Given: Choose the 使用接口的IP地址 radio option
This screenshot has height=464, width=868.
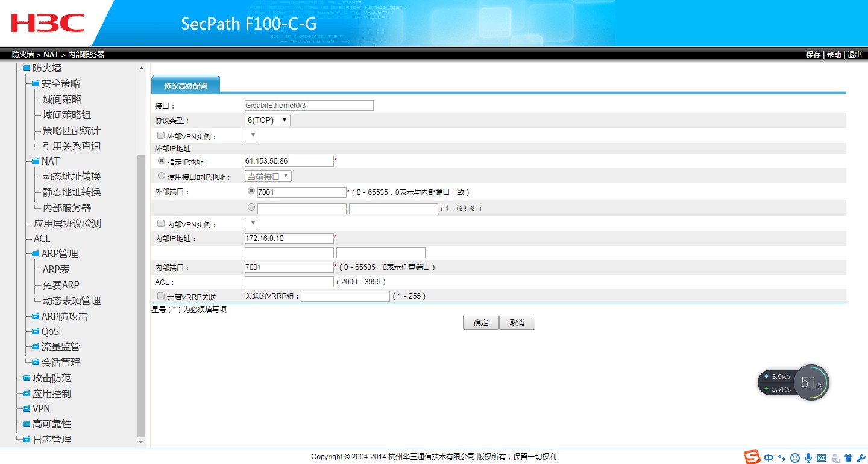Looking at the screenshot, I should (x=161, y=176).
